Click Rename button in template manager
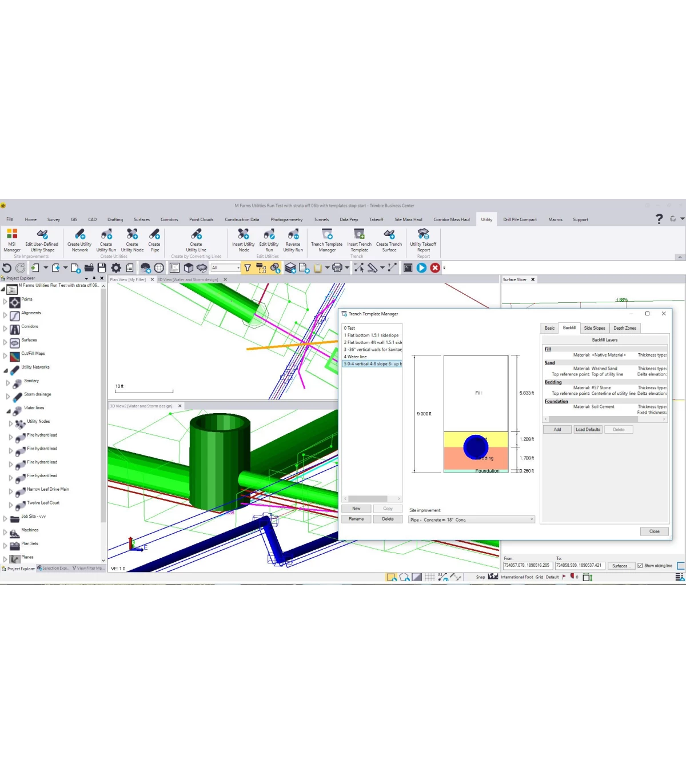Viewport: 686px width, 784px height. pos(356,519)
